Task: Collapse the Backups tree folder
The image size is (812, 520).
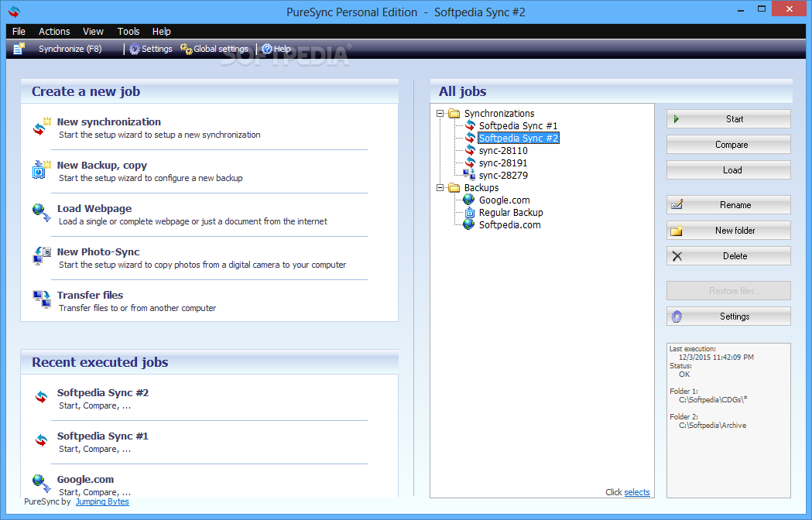Action: click(440, 187)
